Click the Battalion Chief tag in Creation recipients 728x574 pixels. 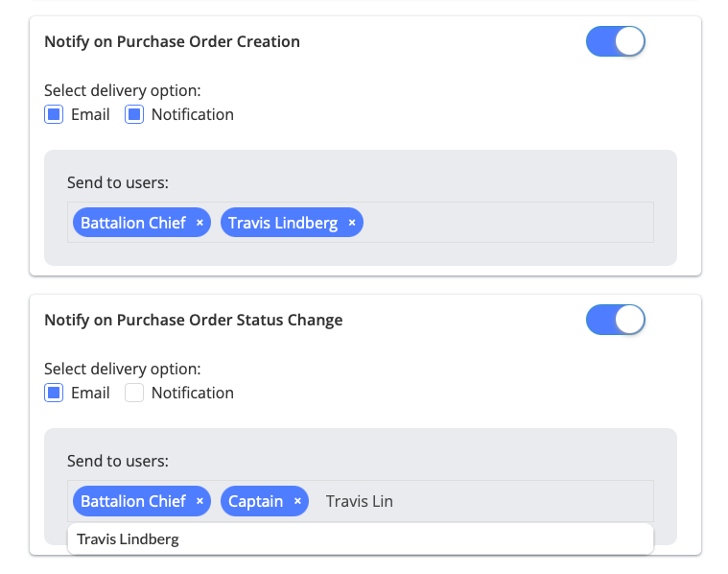(x=133, y=223)
